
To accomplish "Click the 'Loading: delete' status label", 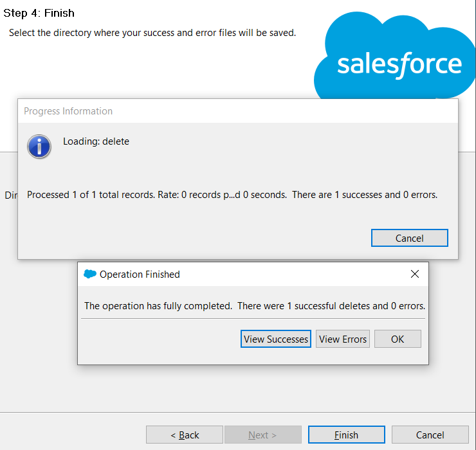I will pos(96,141).
